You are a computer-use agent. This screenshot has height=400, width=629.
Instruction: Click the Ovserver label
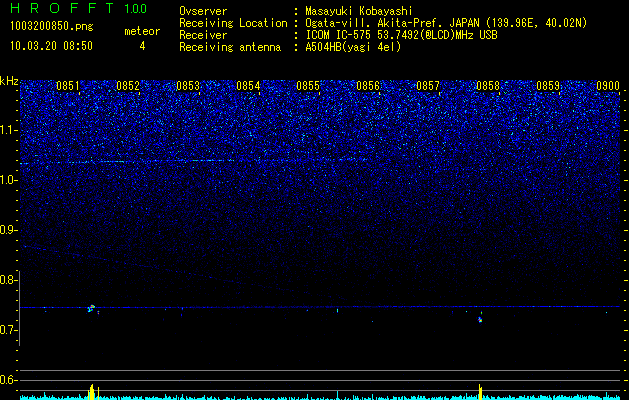(x=203, y=11)
